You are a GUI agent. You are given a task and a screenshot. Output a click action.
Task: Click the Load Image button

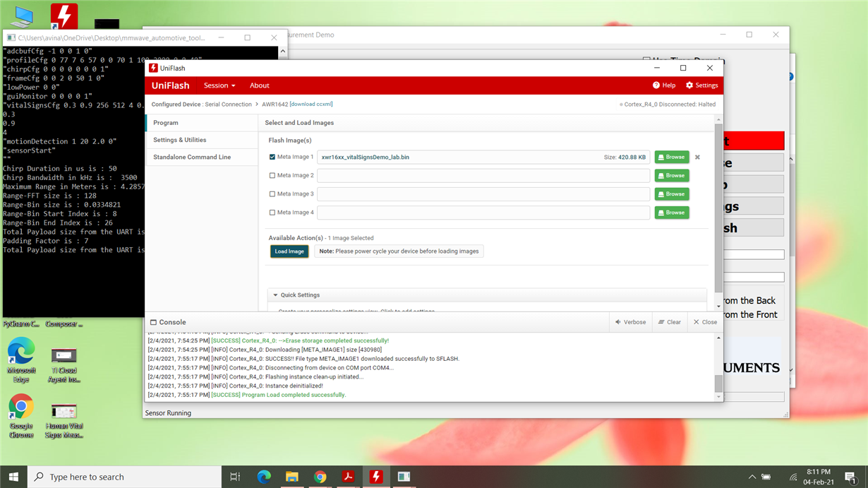[289, 251]
